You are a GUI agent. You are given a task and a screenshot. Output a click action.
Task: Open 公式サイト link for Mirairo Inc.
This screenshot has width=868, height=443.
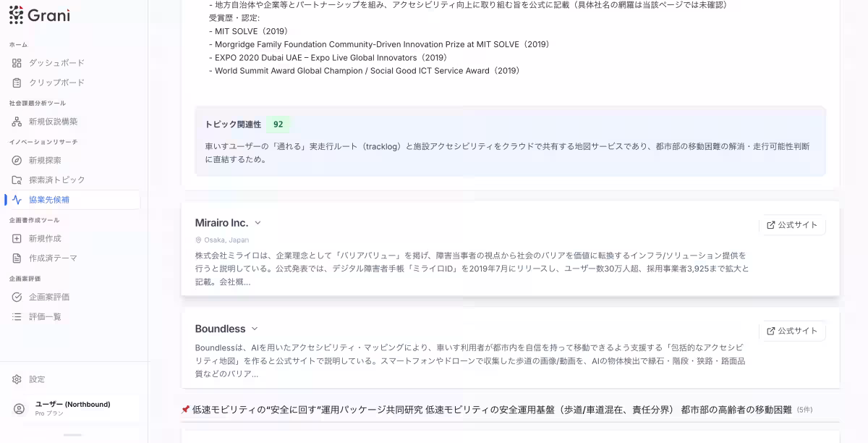tap(792, 225)
